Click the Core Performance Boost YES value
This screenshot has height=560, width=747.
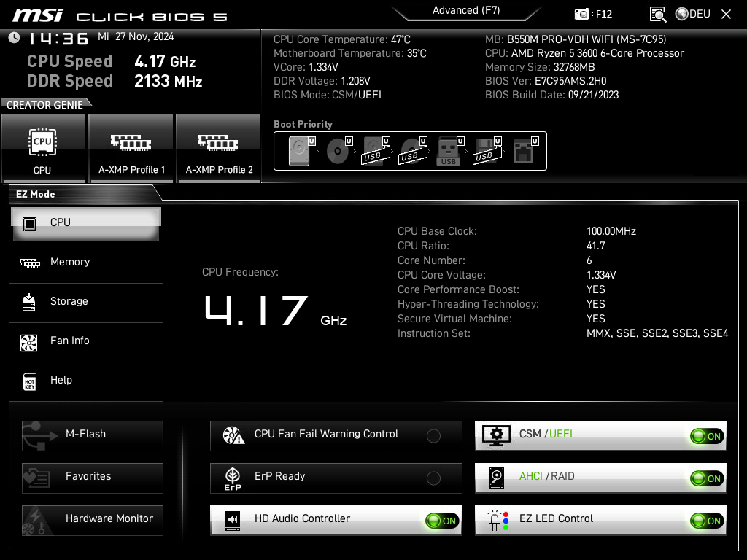[x=596, y=289]
